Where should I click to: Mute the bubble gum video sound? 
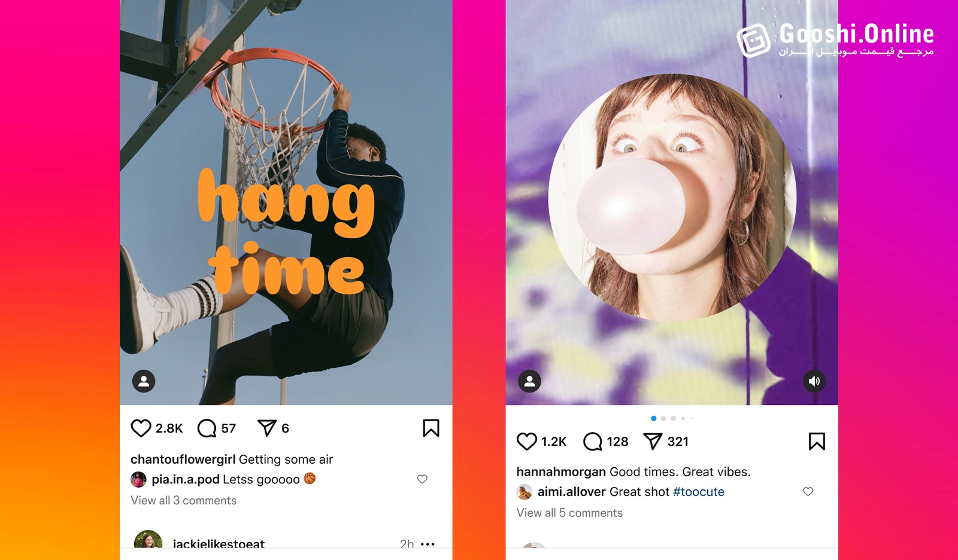[814, 381]
